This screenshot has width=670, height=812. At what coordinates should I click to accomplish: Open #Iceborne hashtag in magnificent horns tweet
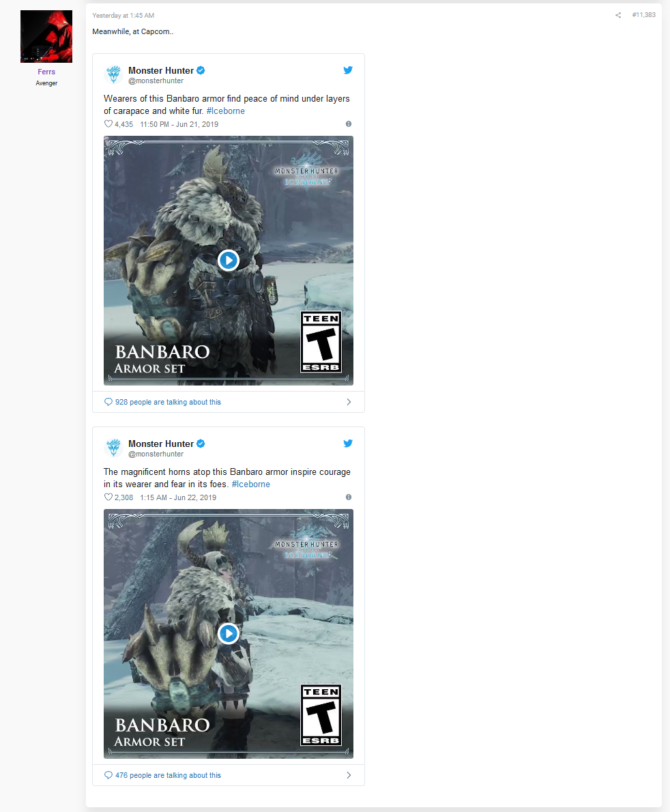click(251, 484)
